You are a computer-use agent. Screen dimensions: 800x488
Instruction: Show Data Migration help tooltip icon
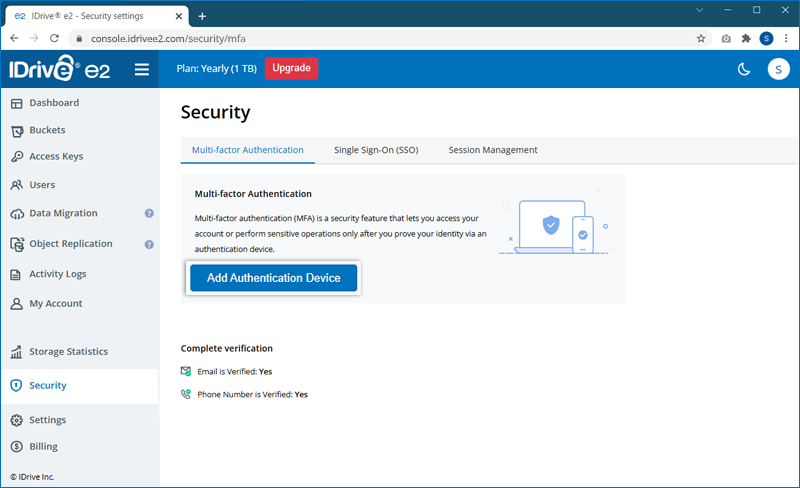(x=149, y=214)
